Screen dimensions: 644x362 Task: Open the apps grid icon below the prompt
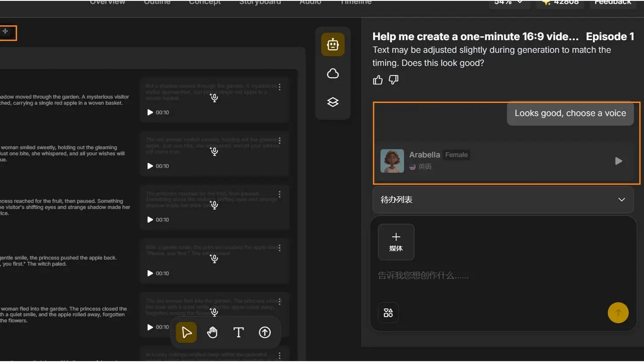388,313
